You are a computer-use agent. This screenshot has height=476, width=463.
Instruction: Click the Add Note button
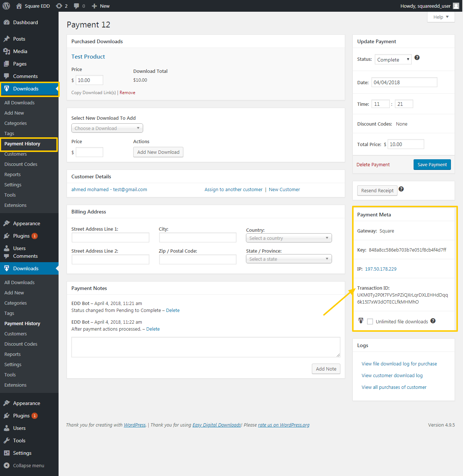[326, 369]
